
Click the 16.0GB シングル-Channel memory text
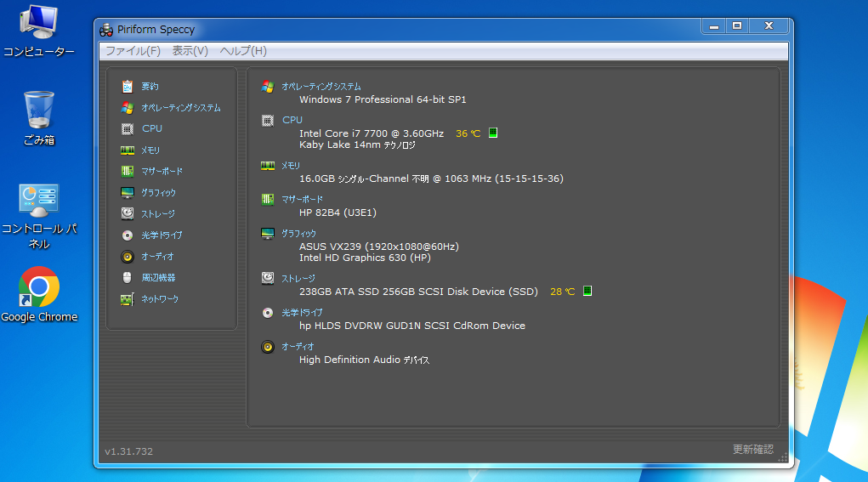pos(431,179)
